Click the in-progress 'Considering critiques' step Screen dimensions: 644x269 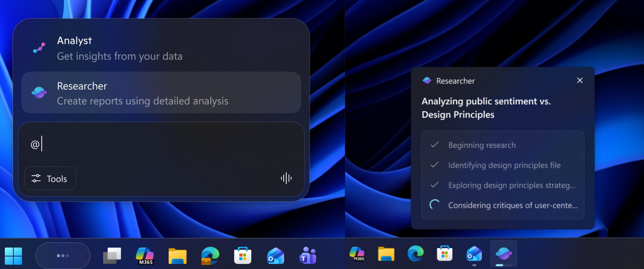coord(512,205)
